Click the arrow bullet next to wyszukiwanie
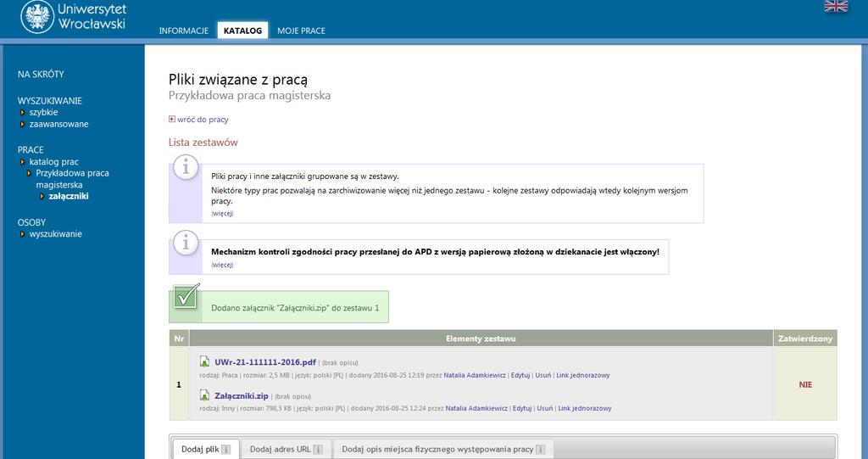Image resolution: width=868 pixels, height=459 pixels. 23,234
